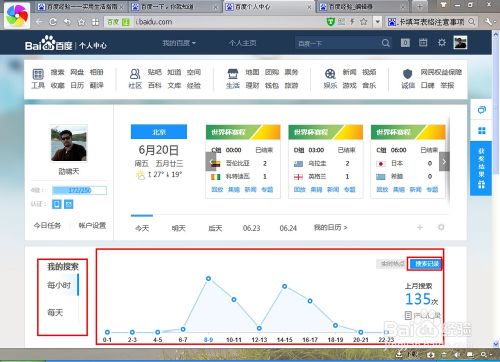The width and height of the screenshot is (500, 362).
Task: Select 每小时 search view
Action: (59, 285)
